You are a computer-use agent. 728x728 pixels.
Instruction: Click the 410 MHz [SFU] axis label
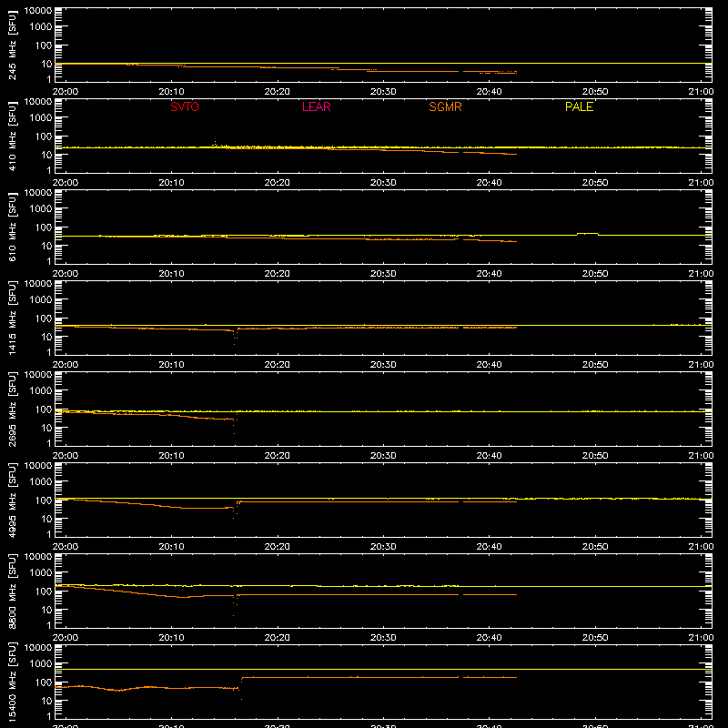[13, 136]
